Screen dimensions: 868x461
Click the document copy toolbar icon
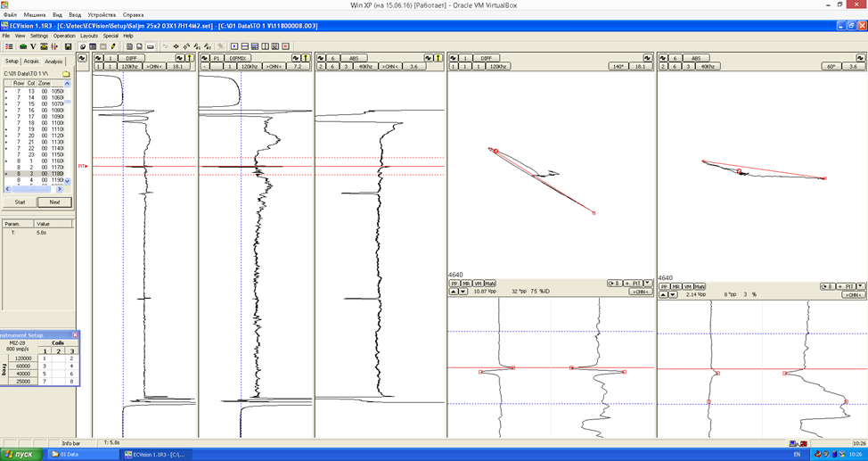tap(129, 46)
